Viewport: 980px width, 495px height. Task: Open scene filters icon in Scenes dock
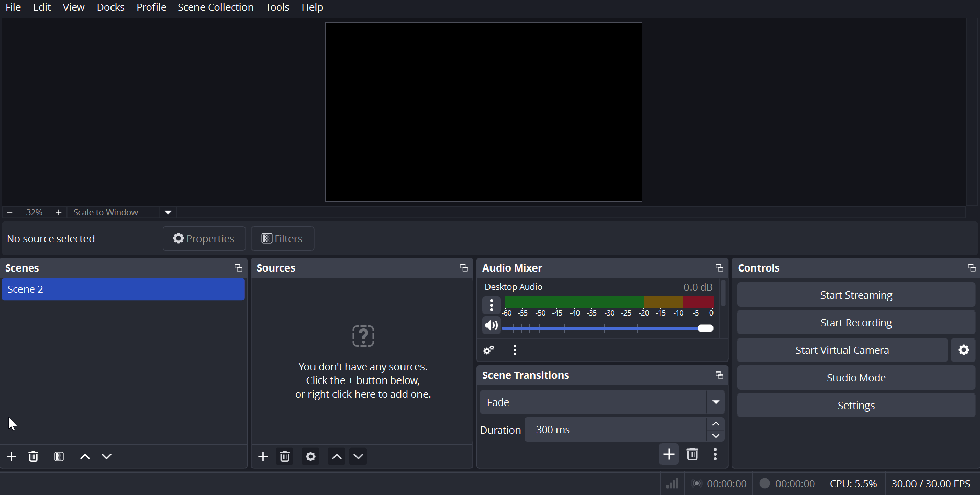click(x=59, y=457)
